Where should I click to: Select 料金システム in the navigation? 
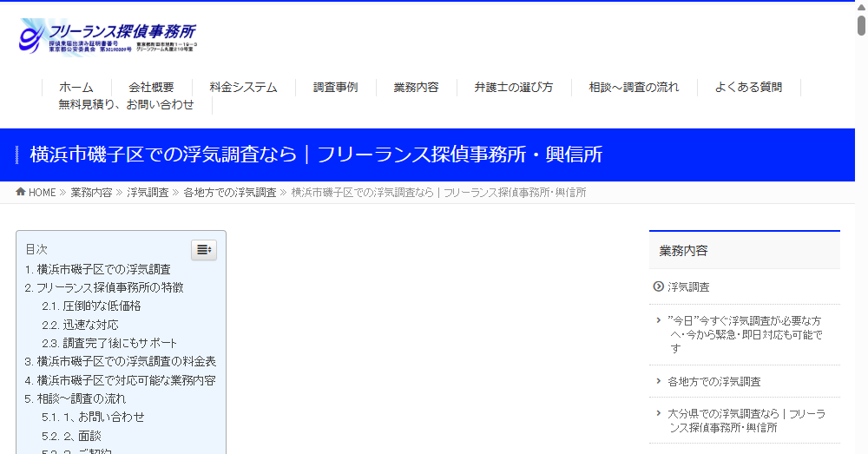point(243,87)
